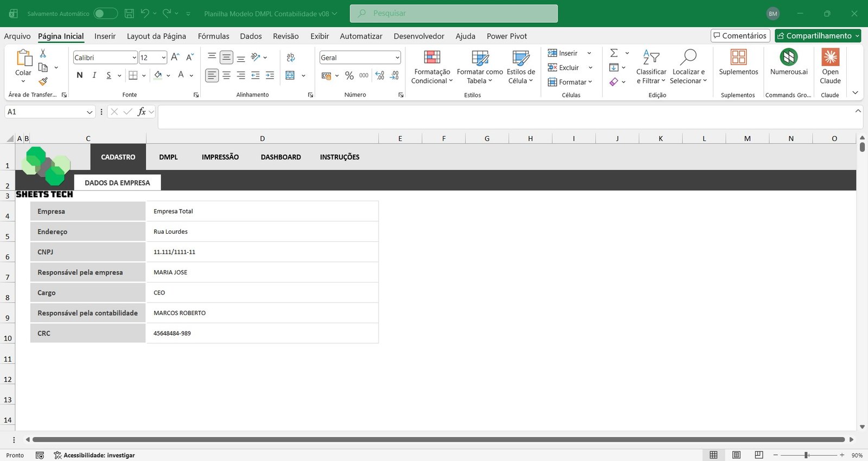Viewport: 868px width, 461px height.
Task: Switch to the DASHBOARD sheet tab
Action: (x=280, y=157)
